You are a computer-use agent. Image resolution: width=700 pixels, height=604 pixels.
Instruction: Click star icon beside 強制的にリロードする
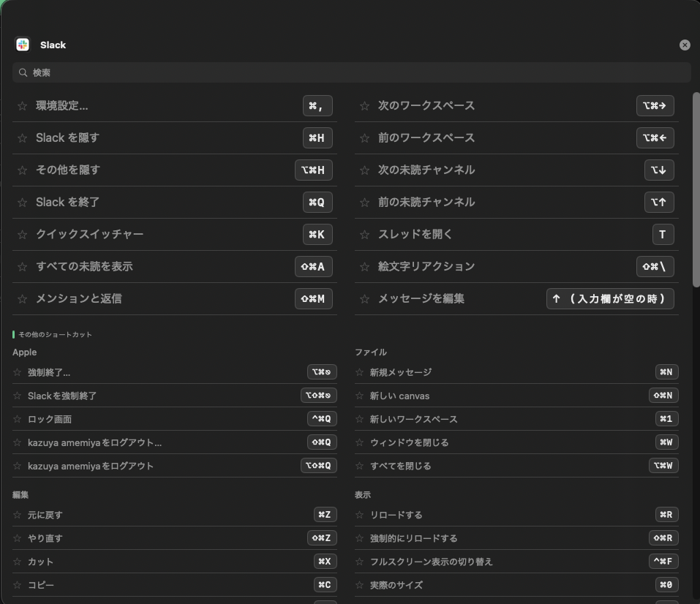(359, 538)
